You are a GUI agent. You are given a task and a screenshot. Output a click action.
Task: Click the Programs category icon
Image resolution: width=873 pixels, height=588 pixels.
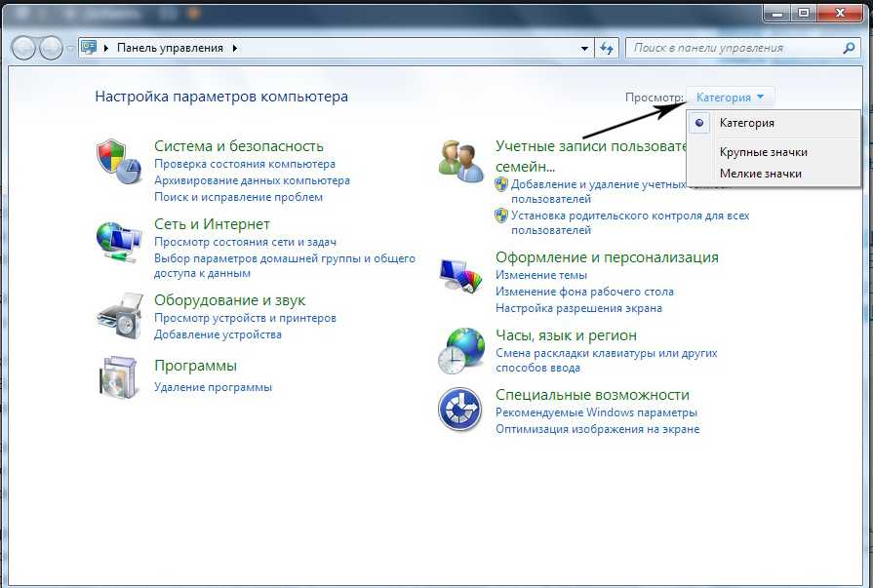119,376
